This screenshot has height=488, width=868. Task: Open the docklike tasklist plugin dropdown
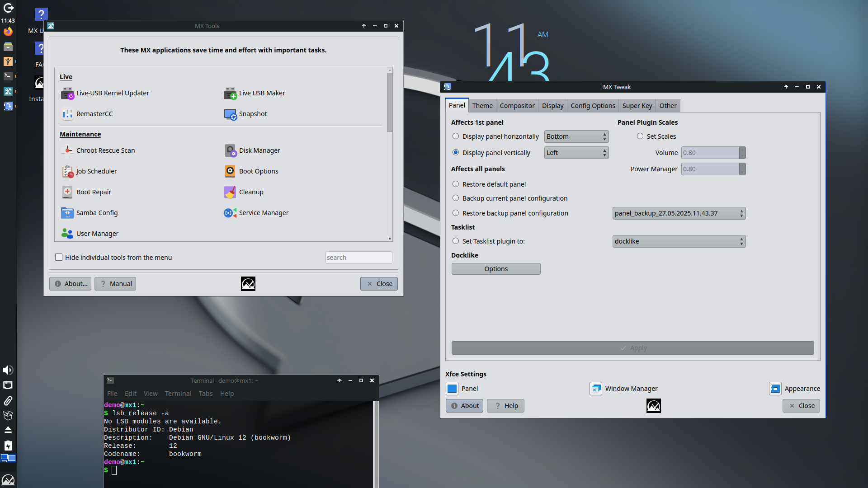coord(679,241)
